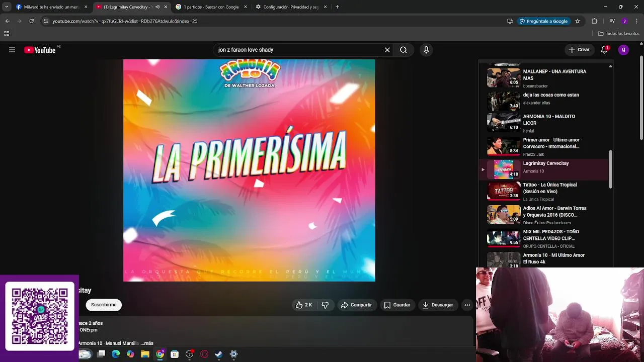Select Lagrimitay Cervecitay playlist entry
This screenshot has width=644, height=362.
[x=544, y=169]
